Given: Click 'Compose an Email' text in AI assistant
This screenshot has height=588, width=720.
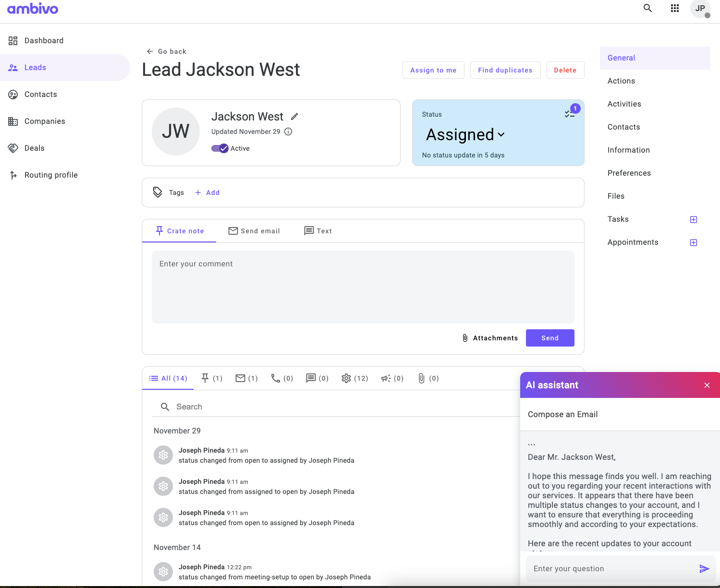Looking at the screenshot, I should click(x=563, y=414).
